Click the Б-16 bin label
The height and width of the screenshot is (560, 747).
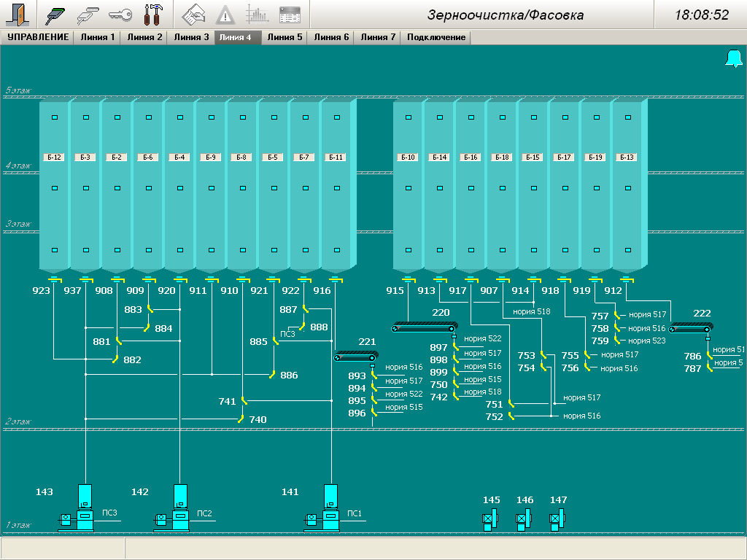coord(471,157)
